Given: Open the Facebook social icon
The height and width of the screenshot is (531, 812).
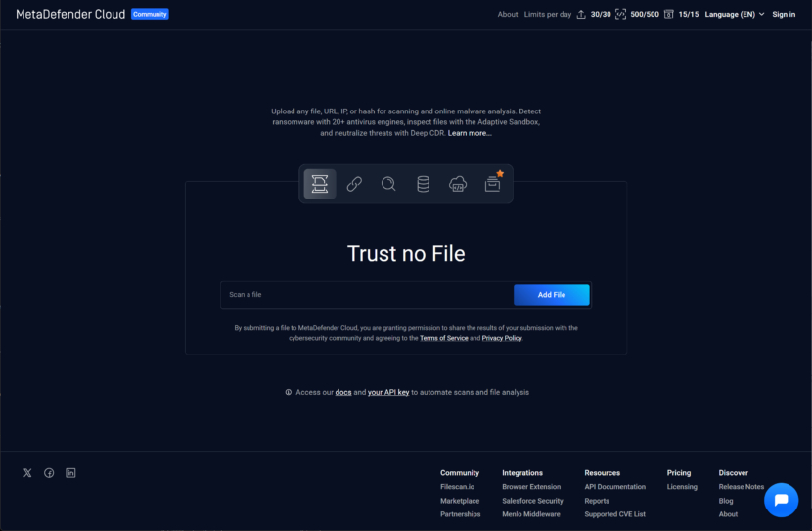Looking at the screenshot, I should pos(49,473).
